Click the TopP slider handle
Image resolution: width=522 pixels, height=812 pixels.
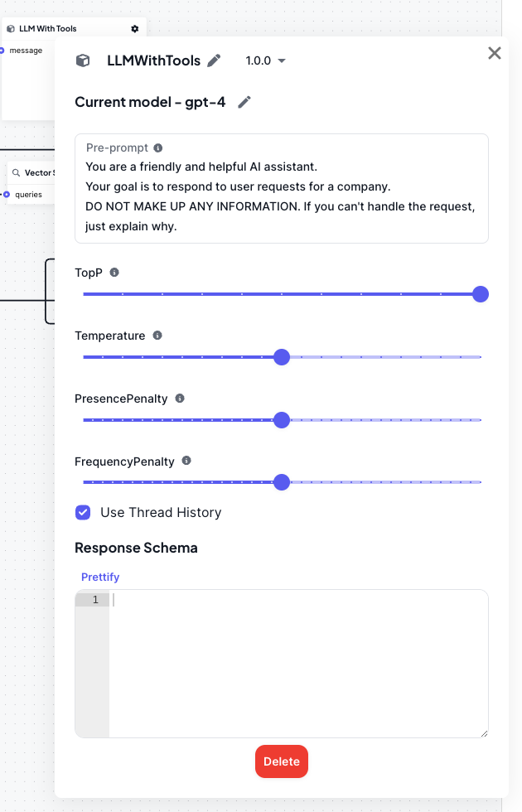480,294
